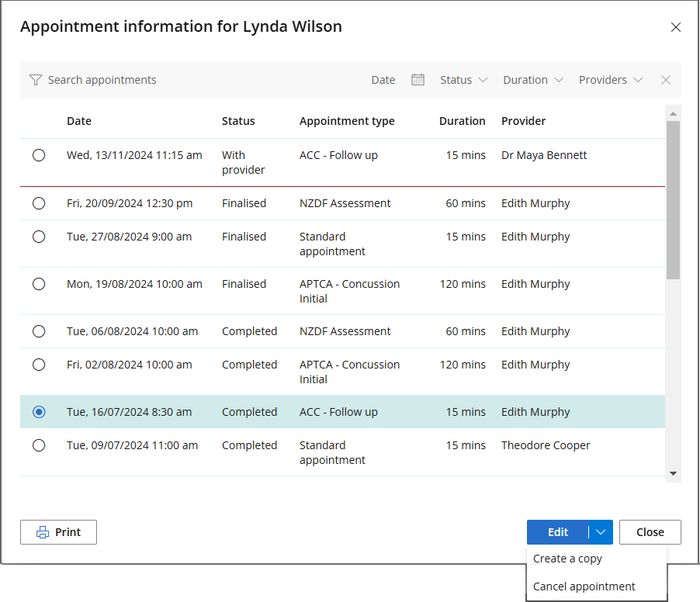Click the Date column header

(x=79, y=121)
